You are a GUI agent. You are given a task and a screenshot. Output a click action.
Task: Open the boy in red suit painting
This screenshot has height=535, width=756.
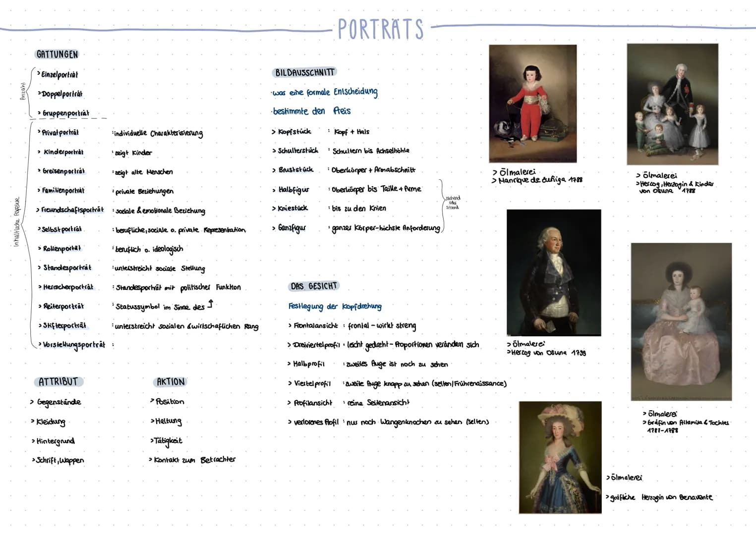[532, 104]
